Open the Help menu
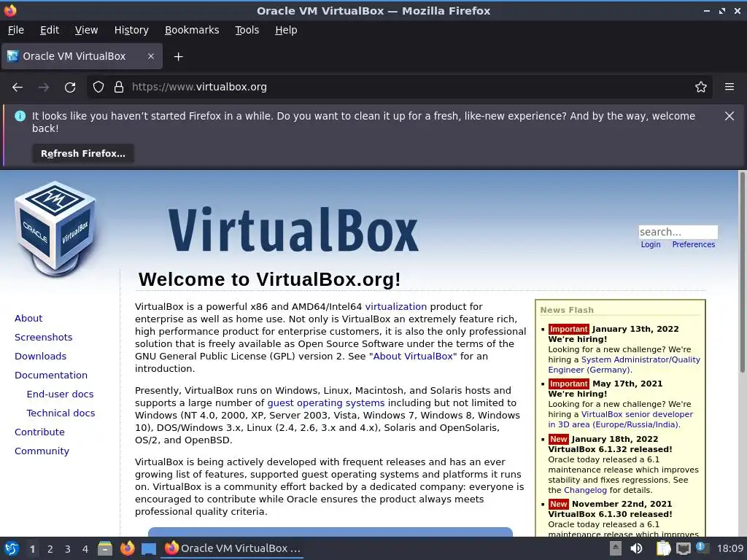The height and width of the screenshot is (560, 747). (x=286, y=30)
